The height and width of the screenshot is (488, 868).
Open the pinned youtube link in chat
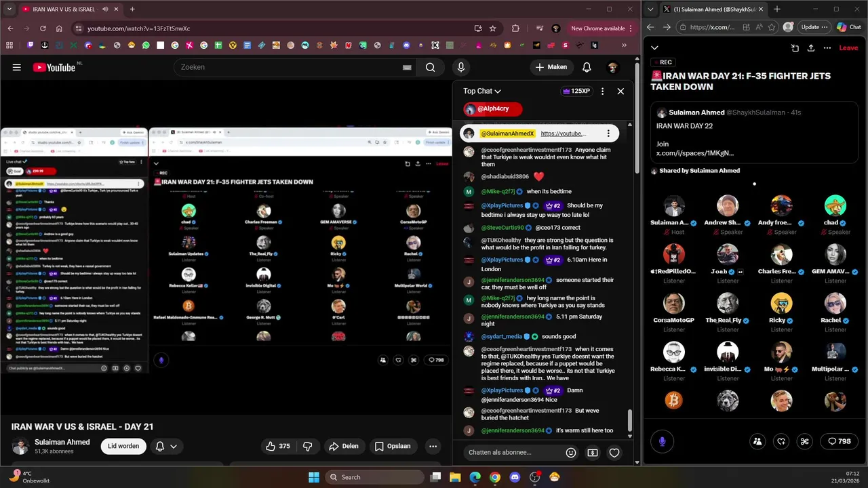click(564, 134)
